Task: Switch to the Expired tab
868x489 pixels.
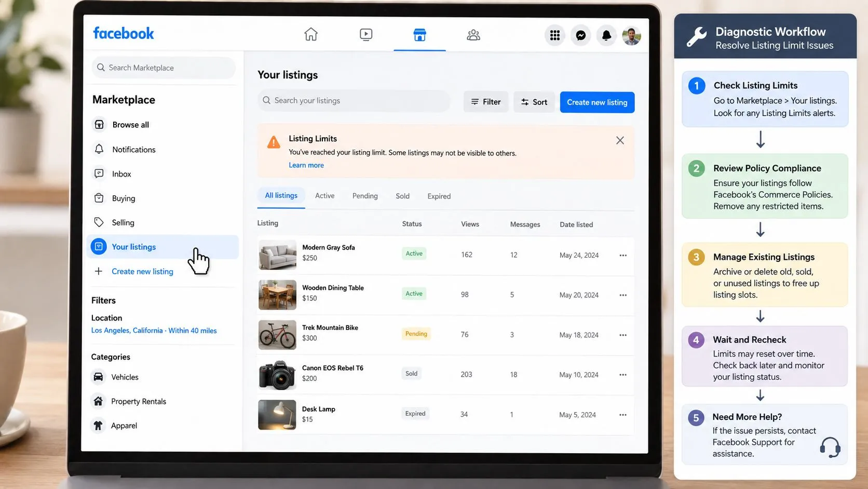Action: coord(439,196)
